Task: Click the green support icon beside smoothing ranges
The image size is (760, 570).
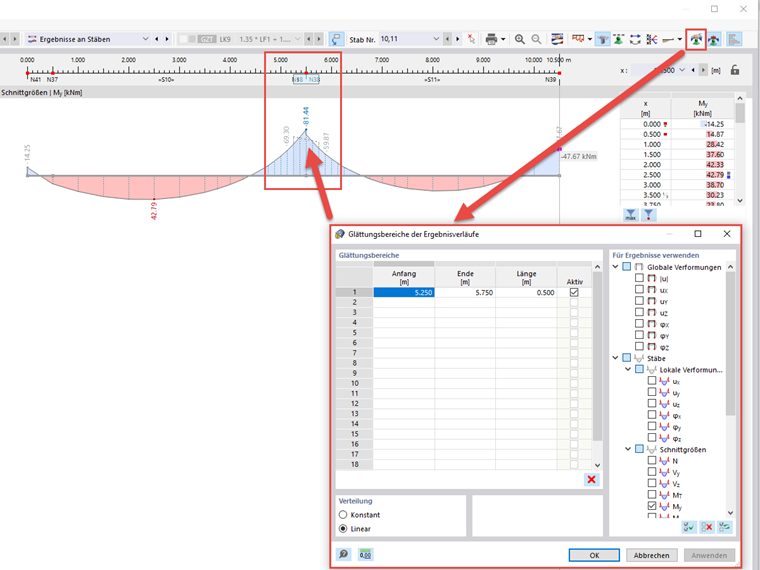Action: pos(713,39)
